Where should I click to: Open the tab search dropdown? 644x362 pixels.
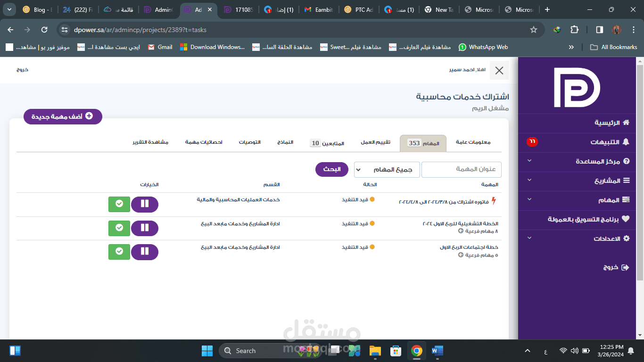point(9,9)
